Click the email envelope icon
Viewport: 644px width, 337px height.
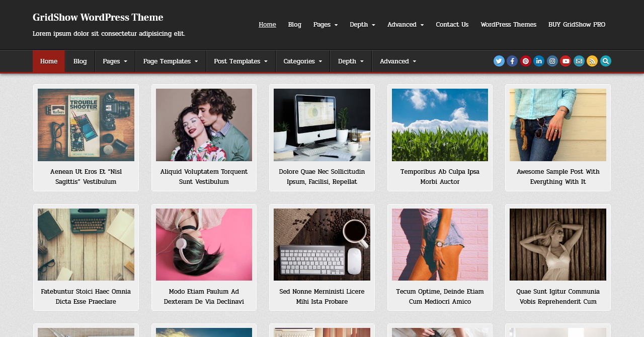579,61
